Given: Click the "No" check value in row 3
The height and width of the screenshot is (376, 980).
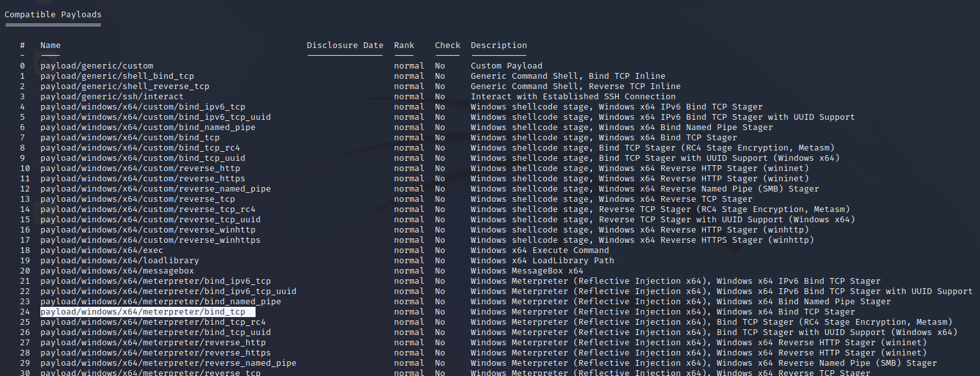Looking at the screenshot, I should coord(440,97).
